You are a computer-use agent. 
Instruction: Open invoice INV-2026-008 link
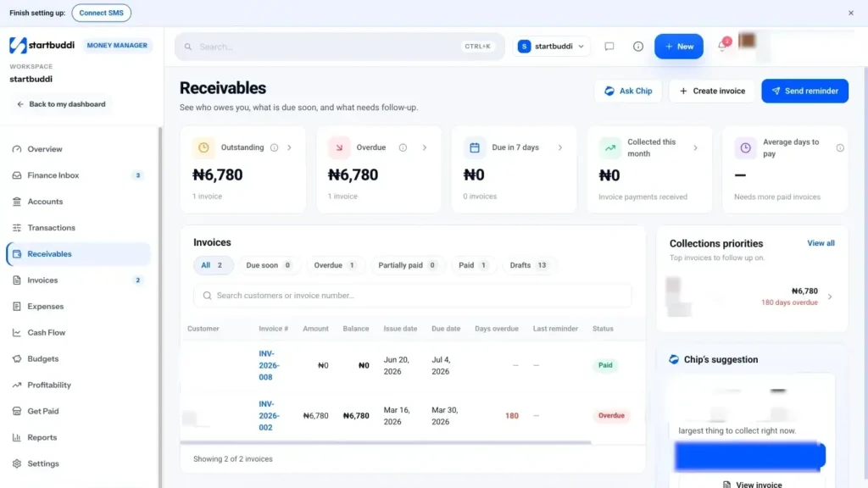[269, 365]
